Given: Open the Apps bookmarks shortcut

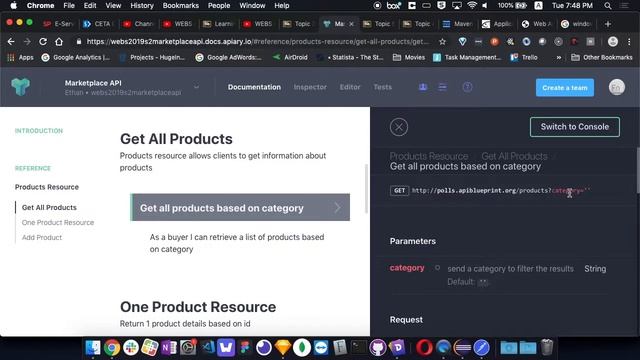Looking at the screenshot, I should tap(20, 58).
